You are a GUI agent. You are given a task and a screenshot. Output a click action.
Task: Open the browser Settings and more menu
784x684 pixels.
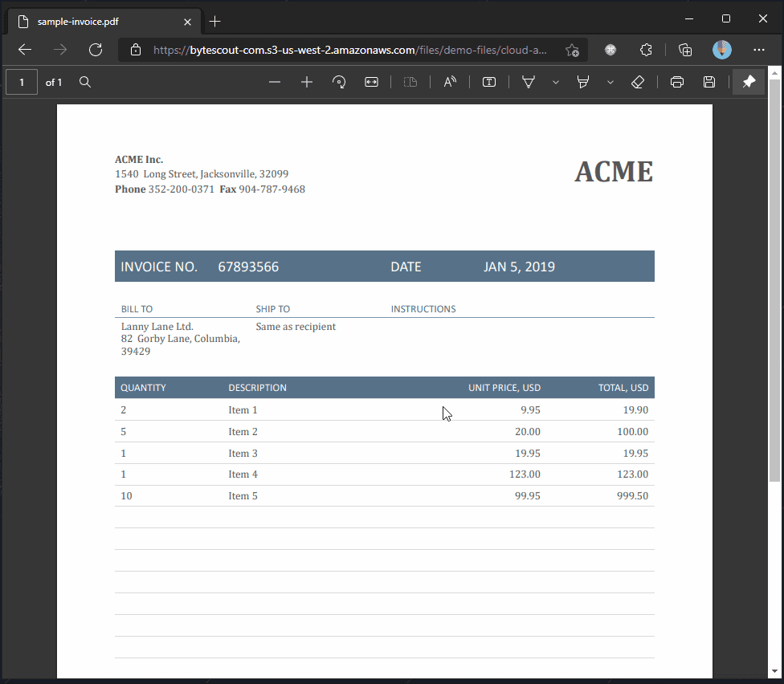759,50
